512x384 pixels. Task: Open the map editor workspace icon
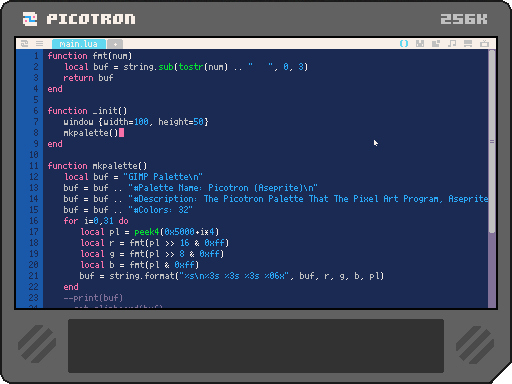pyautogui.click(x=436, y=43)
